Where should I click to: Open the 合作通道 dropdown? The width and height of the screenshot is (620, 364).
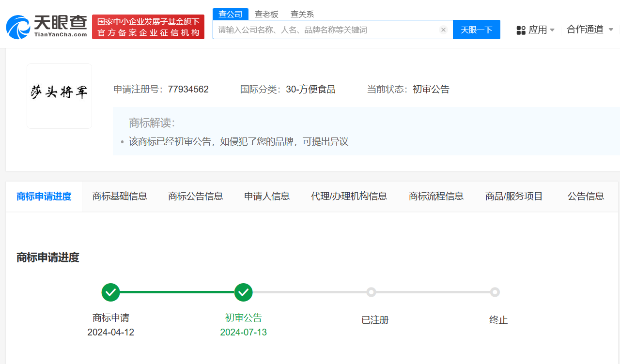[x=589, y=30]
